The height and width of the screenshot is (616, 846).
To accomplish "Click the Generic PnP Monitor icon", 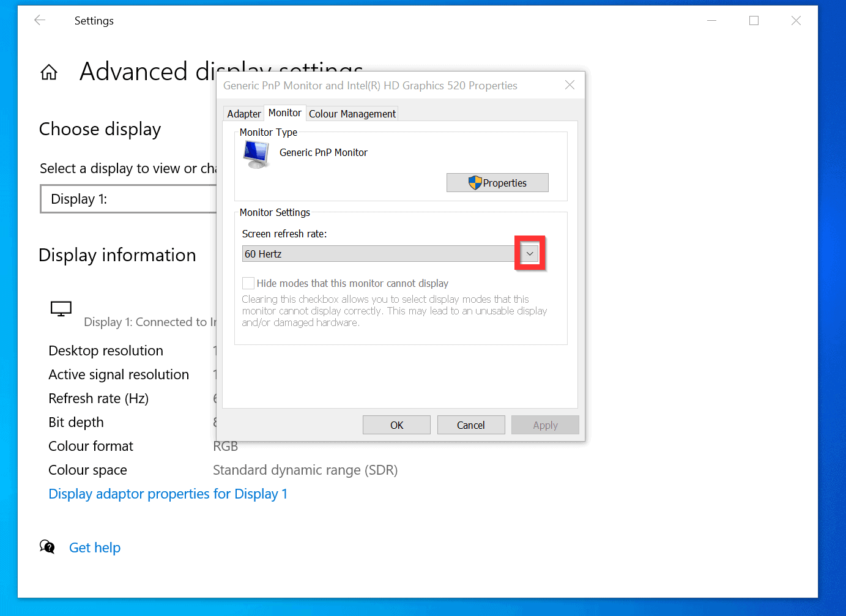I will pos(255,154).
